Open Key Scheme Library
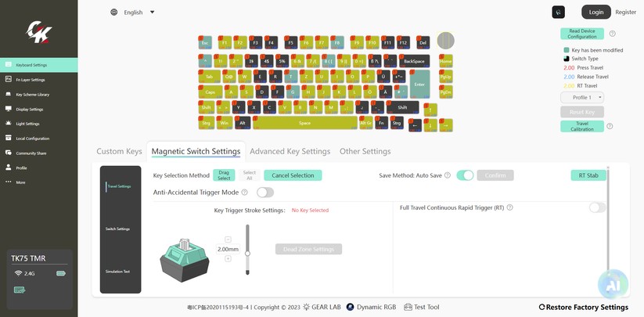The height and width of the screenshot is (317, 644). point(38,95)
